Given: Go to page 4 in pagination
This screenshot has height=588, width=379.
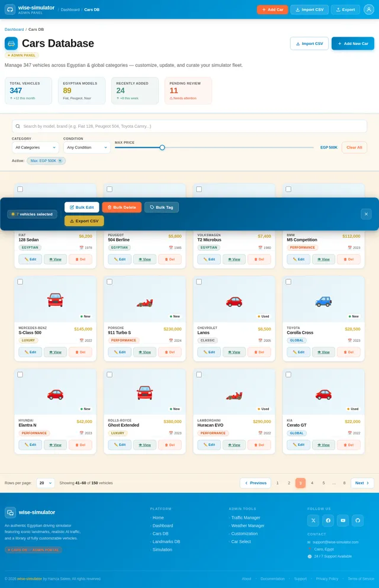Looking at the screenshot, I should tap(312, 483).
